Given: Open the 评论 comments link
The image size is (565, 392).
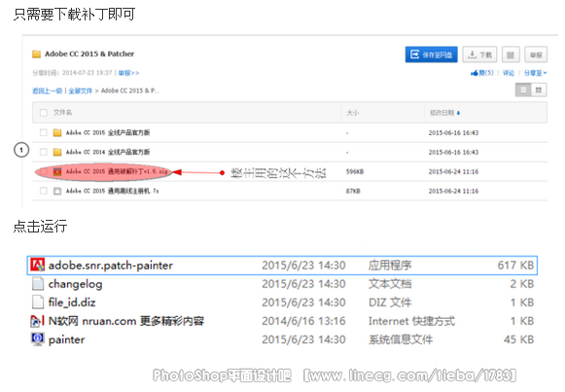Looking at the screenshot, I should [509, 73].
